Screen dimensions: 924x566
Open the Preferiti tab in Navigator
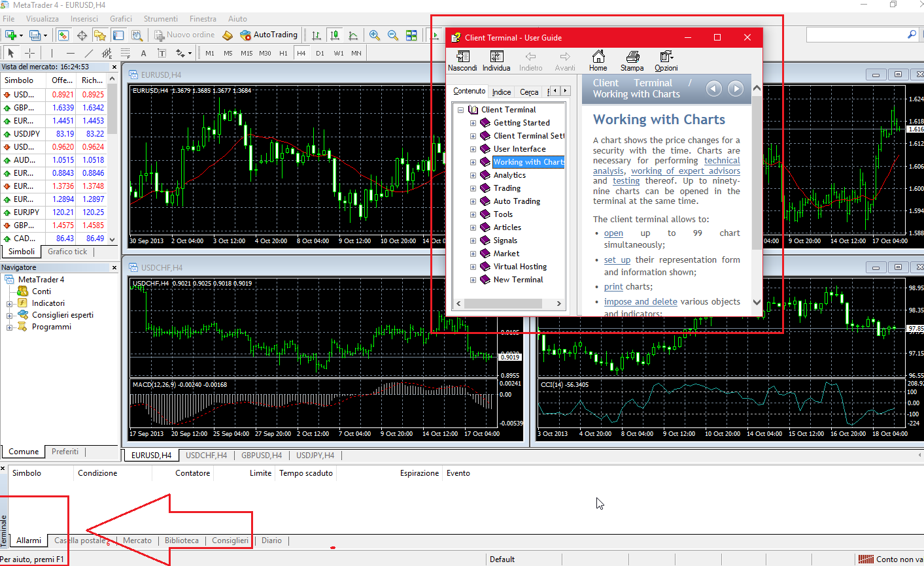coord(65,452)
